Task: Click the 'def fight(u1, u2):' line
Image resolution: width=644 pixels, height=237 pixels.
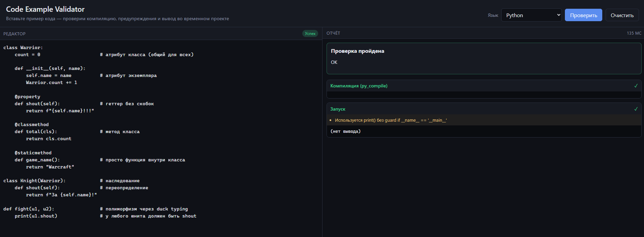Action: [29, 209]
